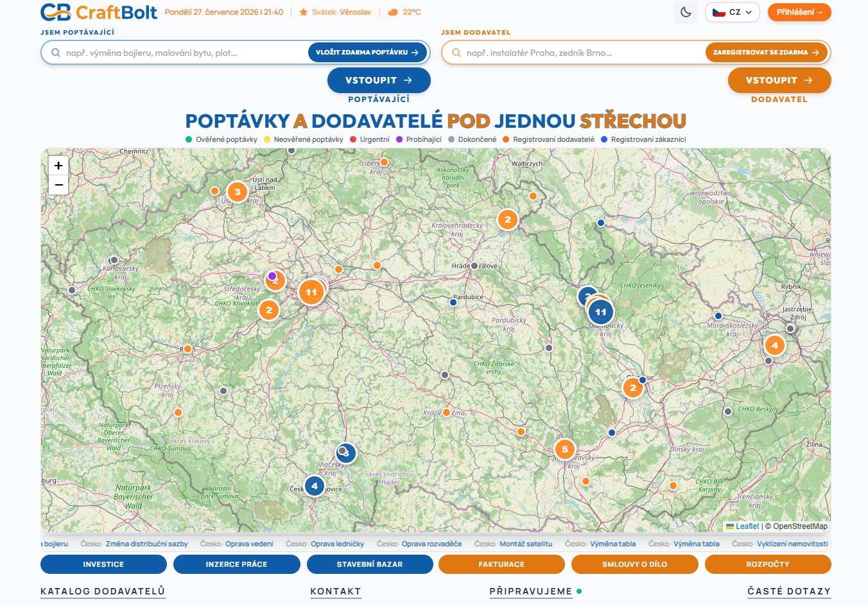Zoom out on the map
The width and height of the screenshot is (868, 606).
point(58,185)
